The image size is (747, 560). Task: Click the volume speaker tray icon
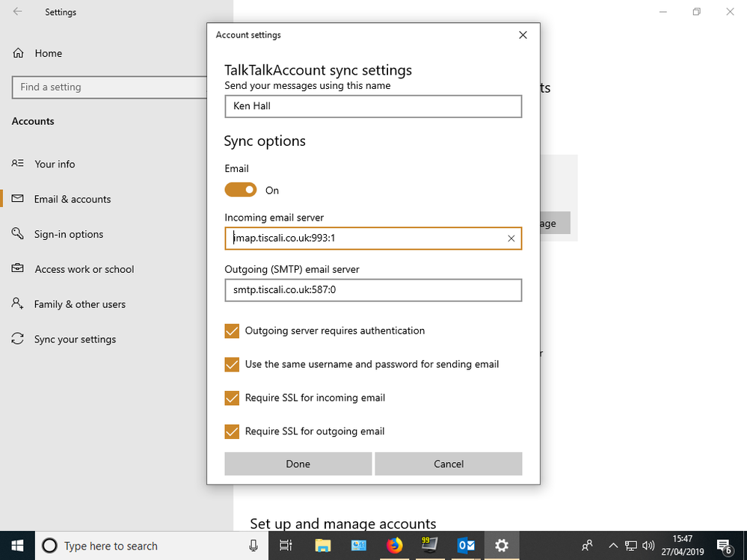648,545
